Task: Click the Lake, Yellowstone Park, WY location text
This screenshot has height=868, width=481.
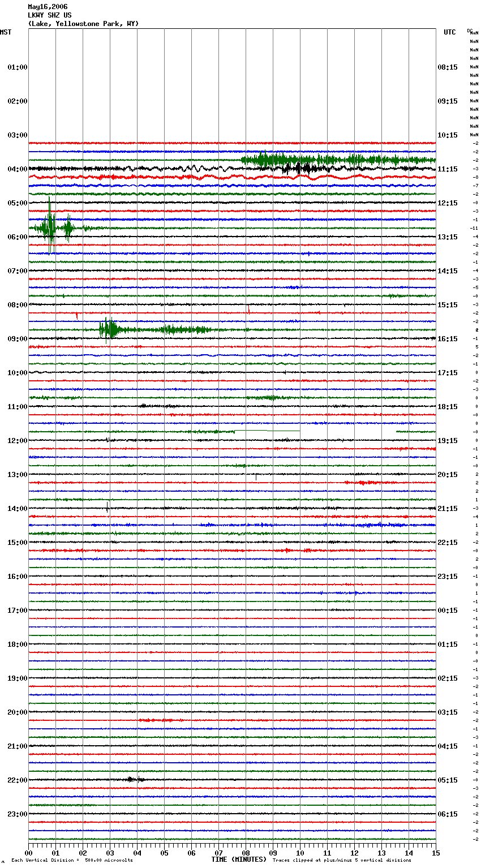Action: (x=83, y=24)
